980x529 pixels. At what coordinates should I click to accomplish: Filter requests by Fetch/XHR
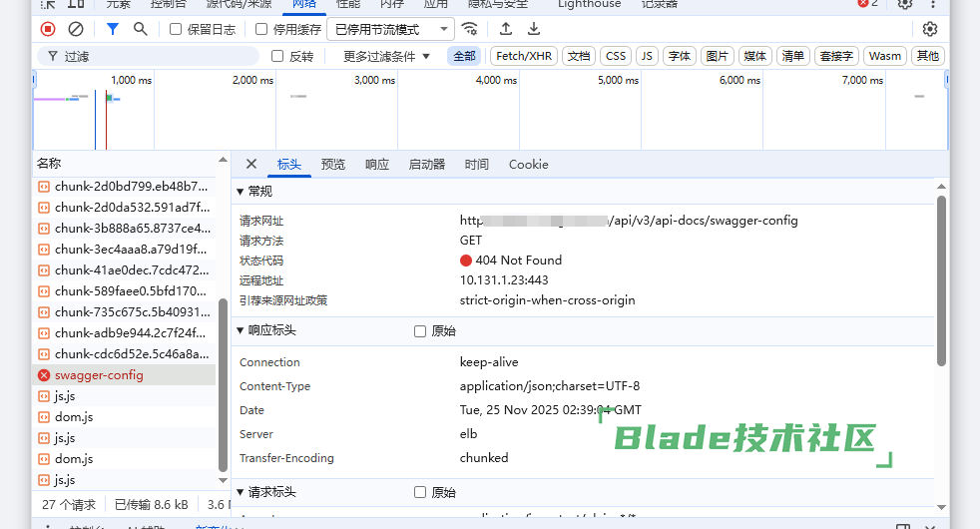(524, 57)
